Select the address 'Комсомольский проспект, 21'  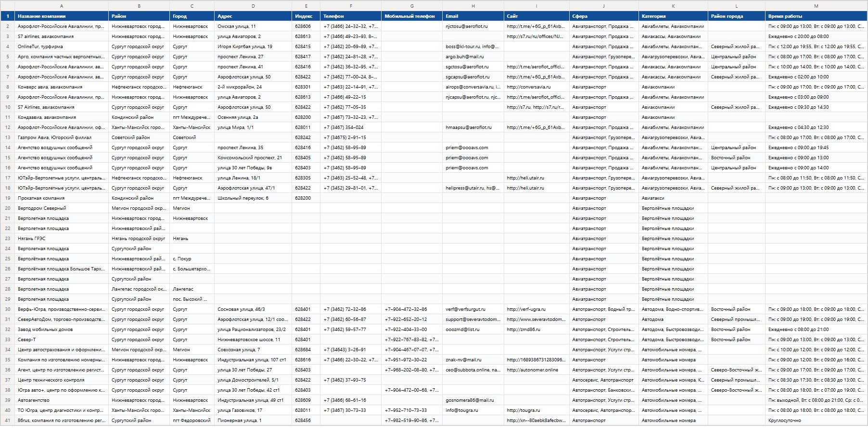click(x=253, y=157)
